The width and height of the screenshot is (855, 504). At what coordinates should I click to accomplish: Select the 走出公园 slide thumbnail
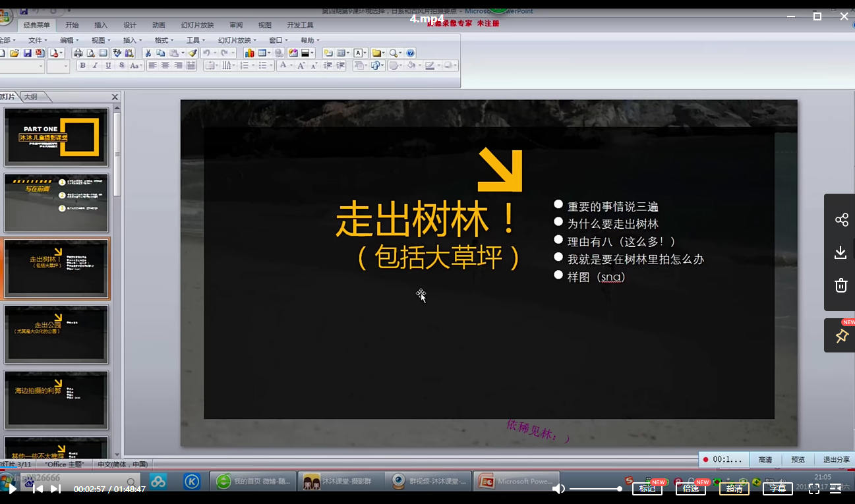(x=56, y=334)
